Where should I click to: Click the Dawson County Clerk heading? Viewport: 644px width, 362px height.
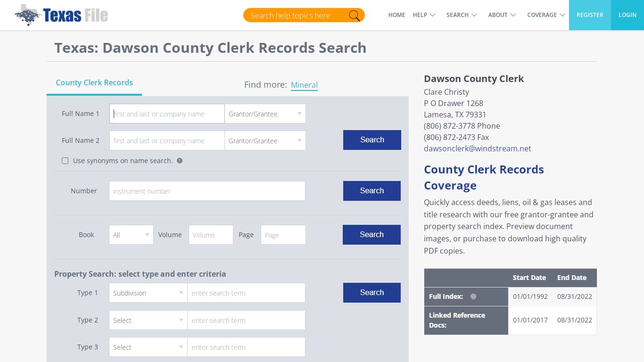click(x=474, y=79)
